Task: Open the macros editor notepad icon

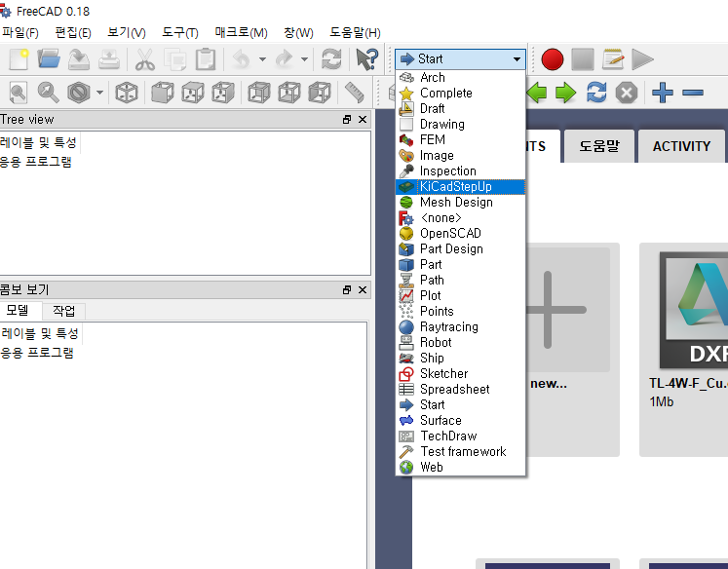Action: coord(613,59)
